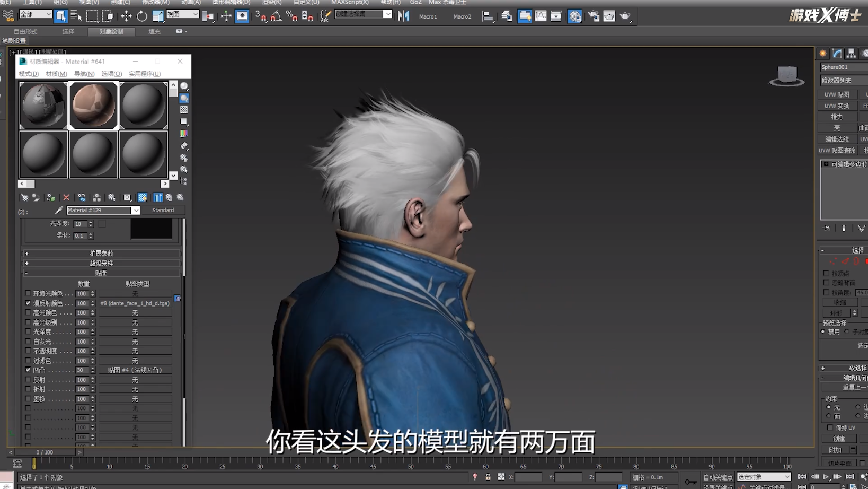The image size is (868, 489).
Task: Disable 漫反射颜色 map checkbox
Action: [28, 303]
